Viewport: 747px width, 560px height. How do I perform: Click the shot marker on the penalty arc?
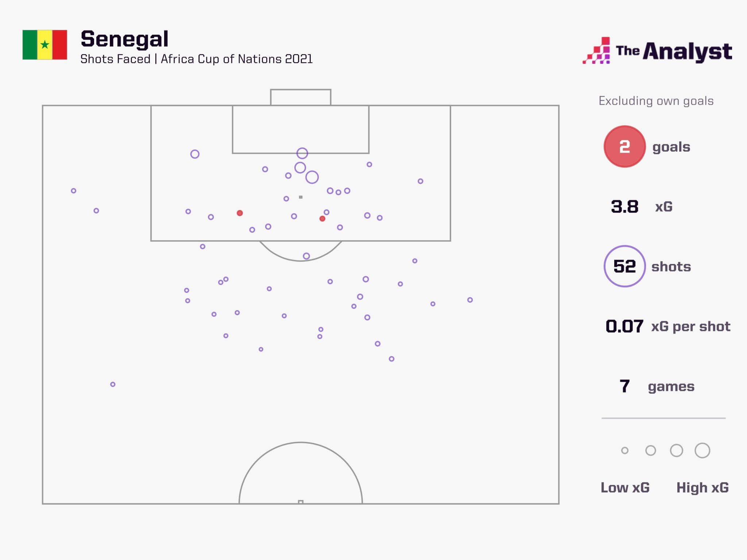(x=306, y=256)
